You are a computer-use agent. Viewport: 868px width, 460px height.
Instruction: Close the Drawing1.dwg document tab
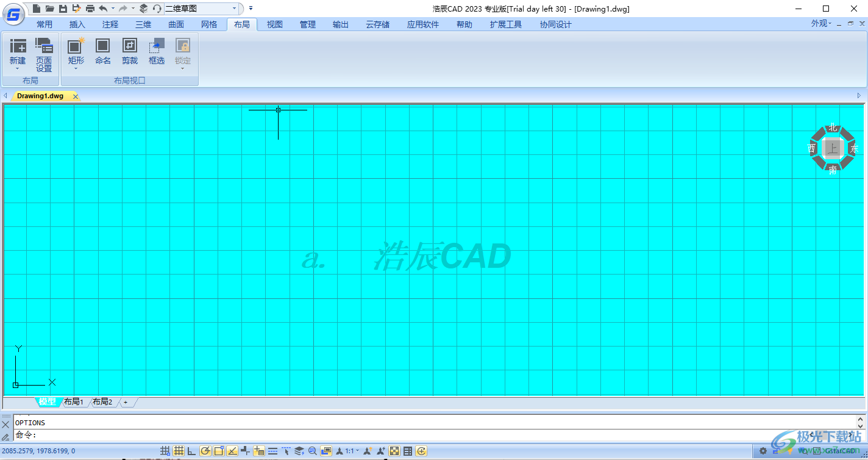(76, 96)
